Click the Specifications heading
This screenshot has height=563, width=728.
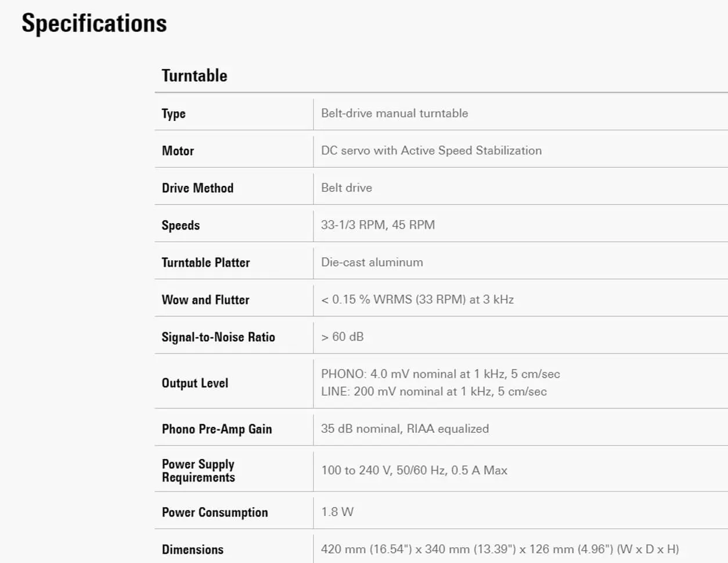pyautogui.click(x=94, y=24)
